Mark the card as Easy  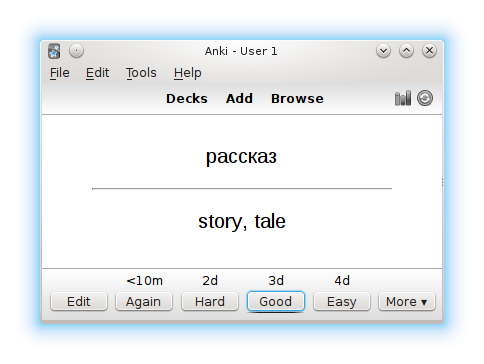click(x=342, y=302)
